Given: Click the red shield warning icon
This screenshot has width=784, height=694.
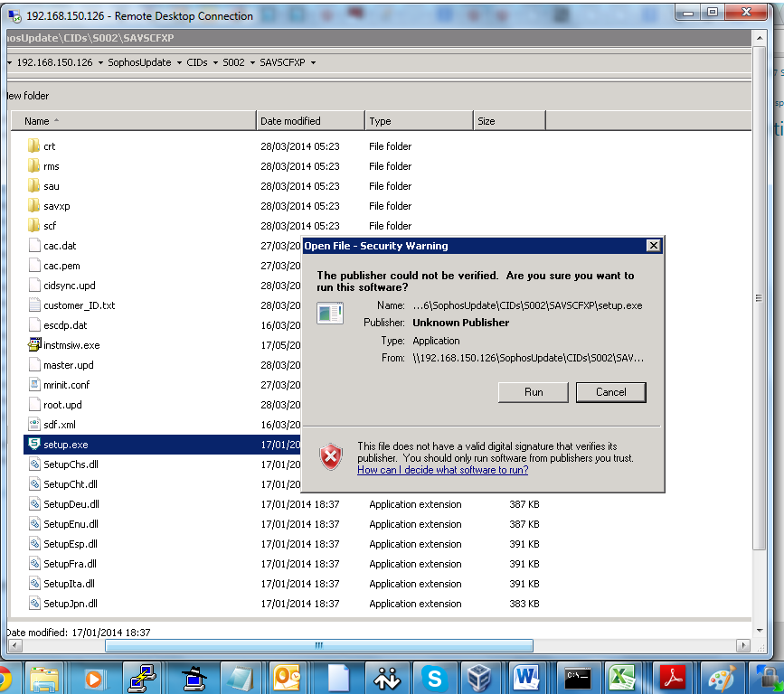Looking at the screenshot, I should pos(330,456).
